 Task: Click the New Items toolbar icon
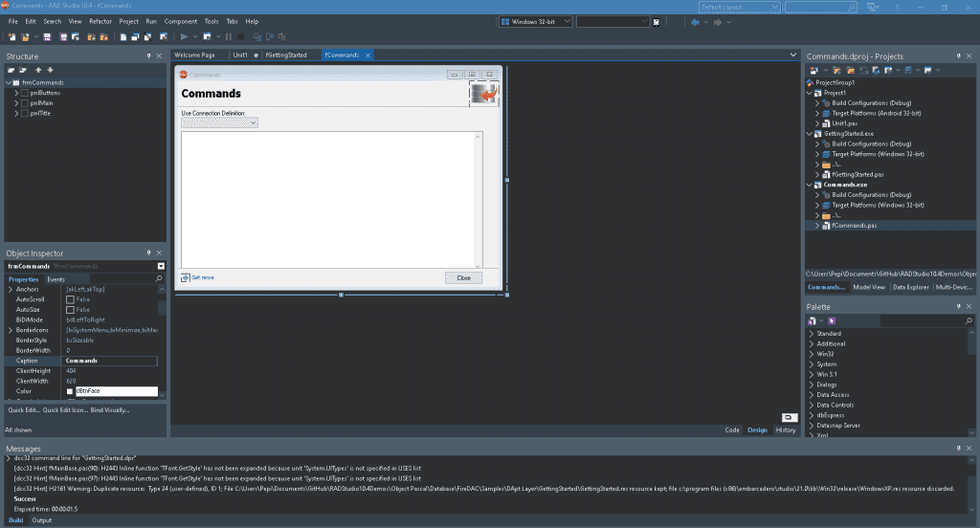11,37
